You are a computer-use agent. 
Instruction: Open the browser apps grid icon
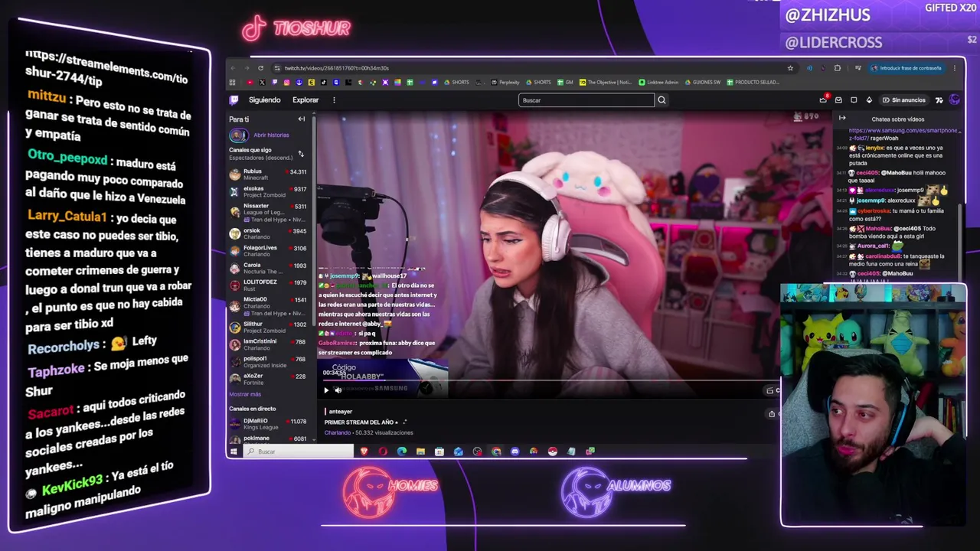233,82
